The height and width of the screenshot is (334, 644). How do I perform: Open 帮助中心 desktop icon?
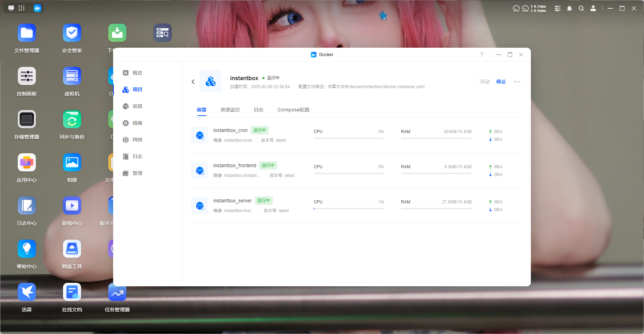27,249
